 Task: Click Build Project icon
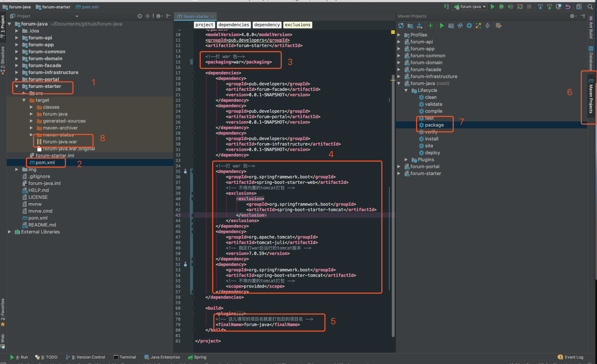[446, 7]
